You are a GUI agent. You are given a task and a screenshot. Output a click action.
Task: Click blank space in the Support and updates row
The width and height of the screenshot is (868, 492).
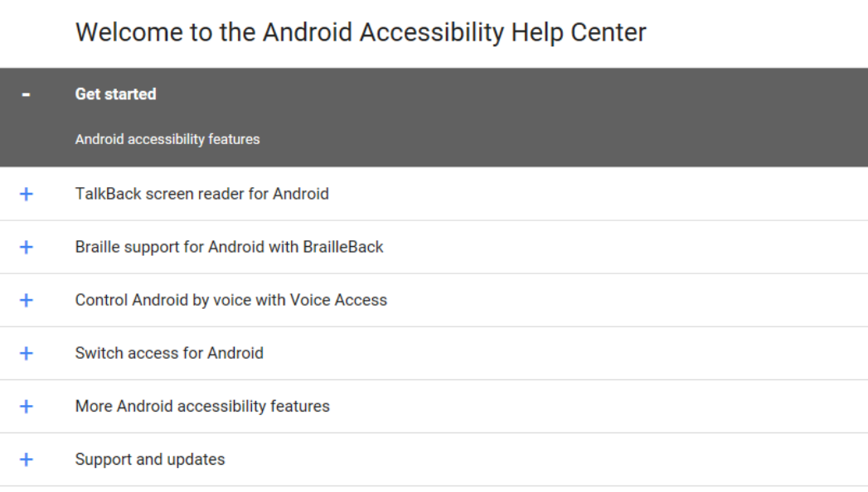[x=548, y=460]
